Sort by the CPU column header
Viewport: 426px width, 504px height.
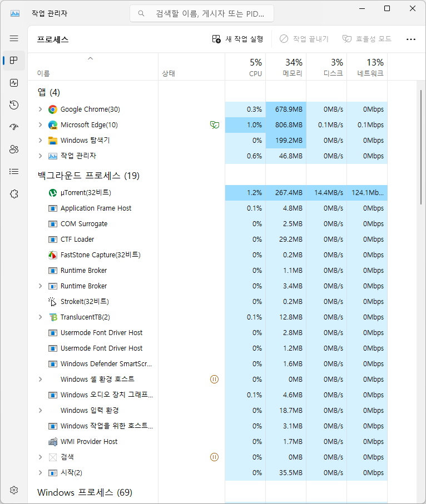coord(245,67)
